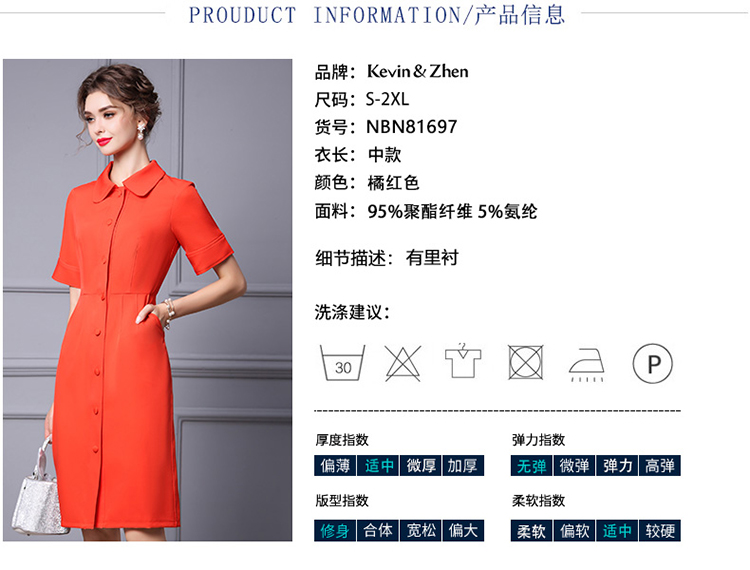Click the product number NBN81697
This screenshot has width=750, height=570.
tap(411, 127)
